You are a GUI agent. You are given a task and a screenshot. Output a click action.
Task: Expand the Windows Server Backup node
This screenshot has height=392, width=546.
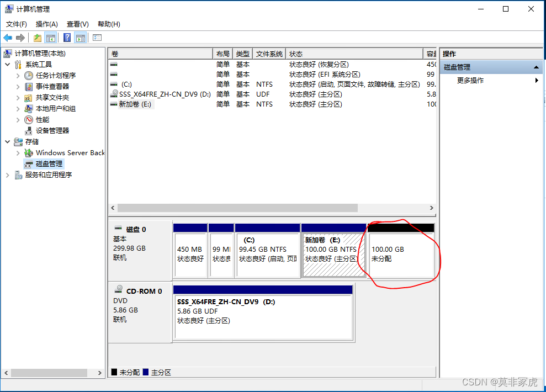[x=18, y=153]
